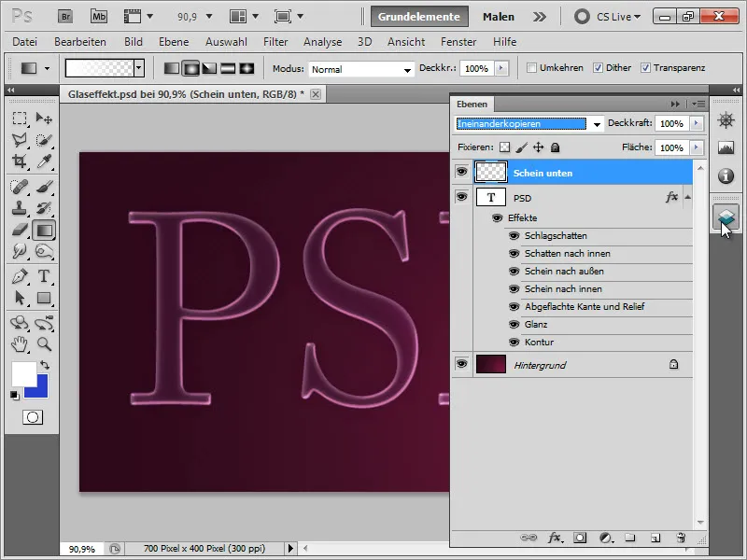Switch to the Ebenen panel tab

pos(472,105)
